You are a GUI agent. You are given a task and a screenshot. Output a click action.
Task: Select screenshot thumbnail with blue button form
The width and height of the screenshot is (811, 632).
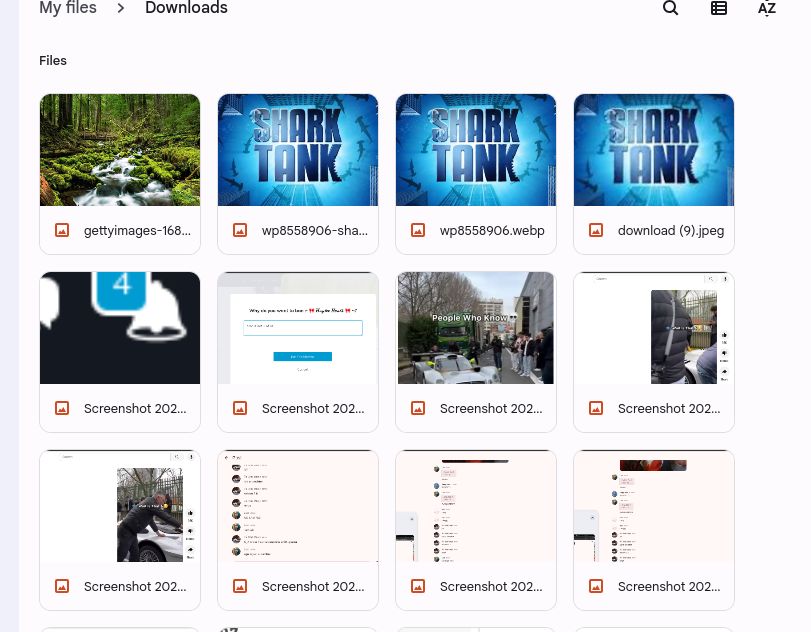[x=298, y=328]
